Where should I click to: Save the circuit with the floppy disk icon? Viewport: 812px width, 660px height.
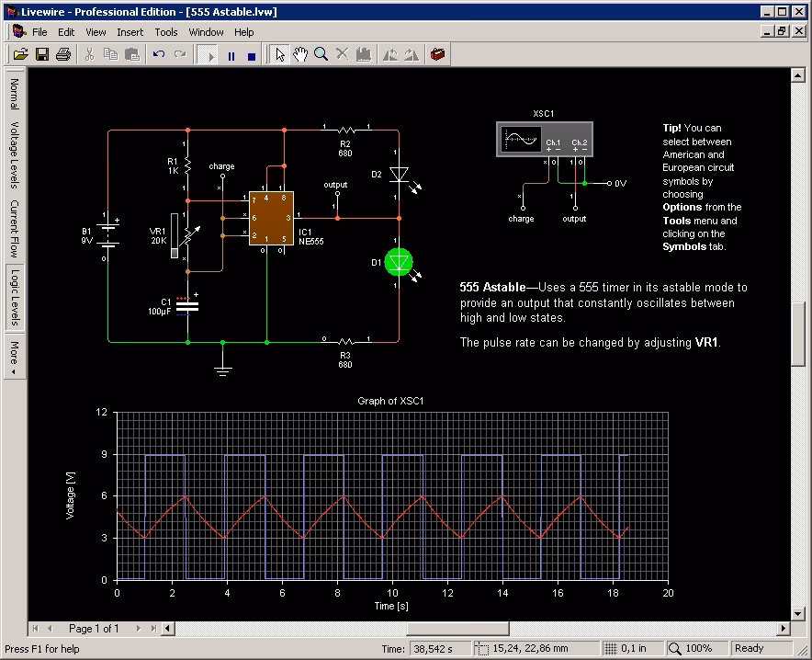41,55
